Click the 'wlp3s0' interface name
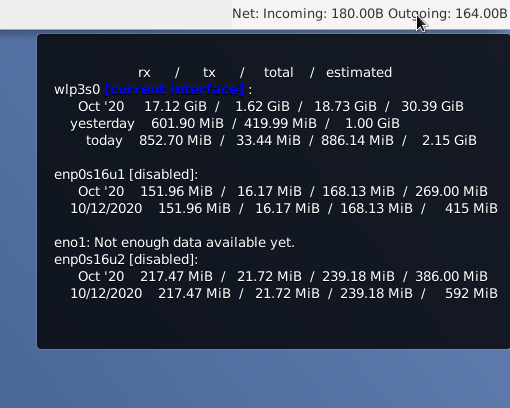This screenshot has width=510, height=408. (77, 90)
